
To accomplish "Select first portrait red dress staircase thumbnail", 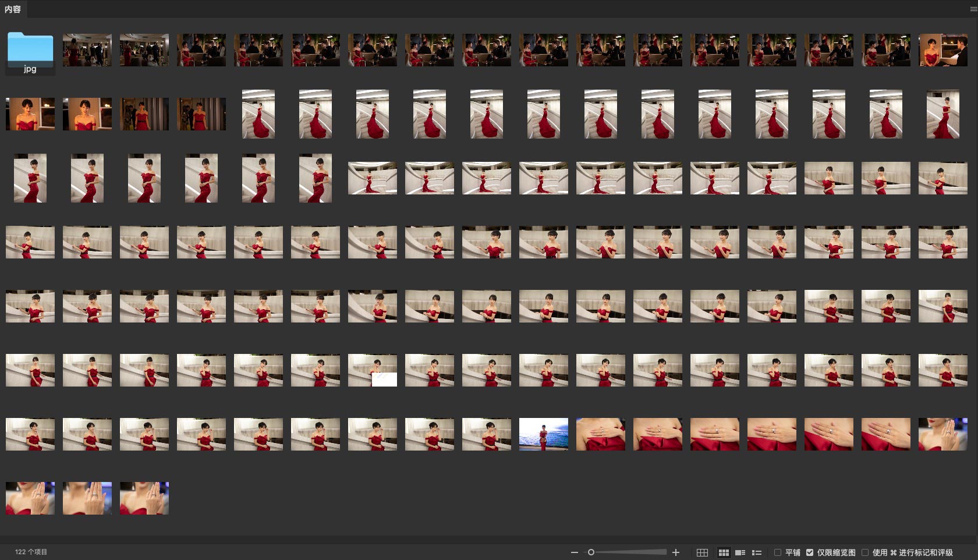I will tap(258, 114).
